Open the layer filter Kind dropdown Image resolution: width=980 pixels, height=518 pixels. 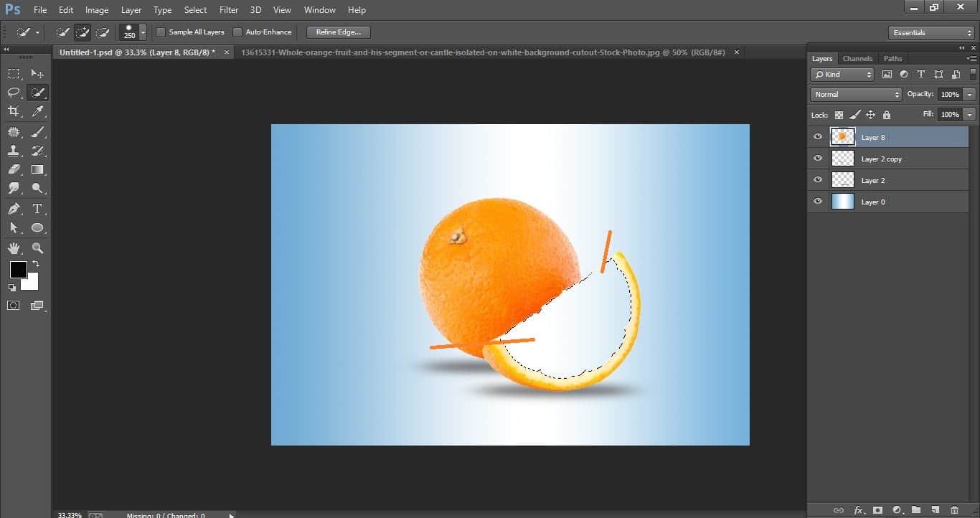[841, 74]
